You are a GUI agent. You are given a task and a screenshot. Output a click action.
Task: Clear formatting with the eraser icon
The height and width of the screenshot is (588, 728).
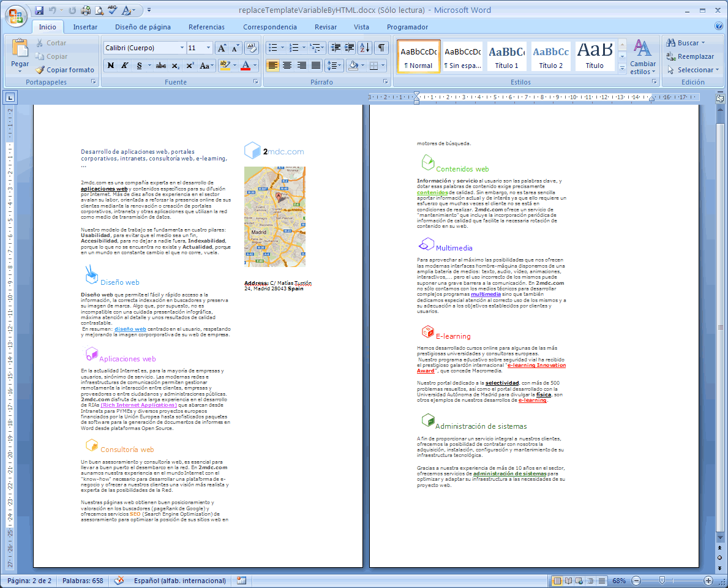(251, 48)
